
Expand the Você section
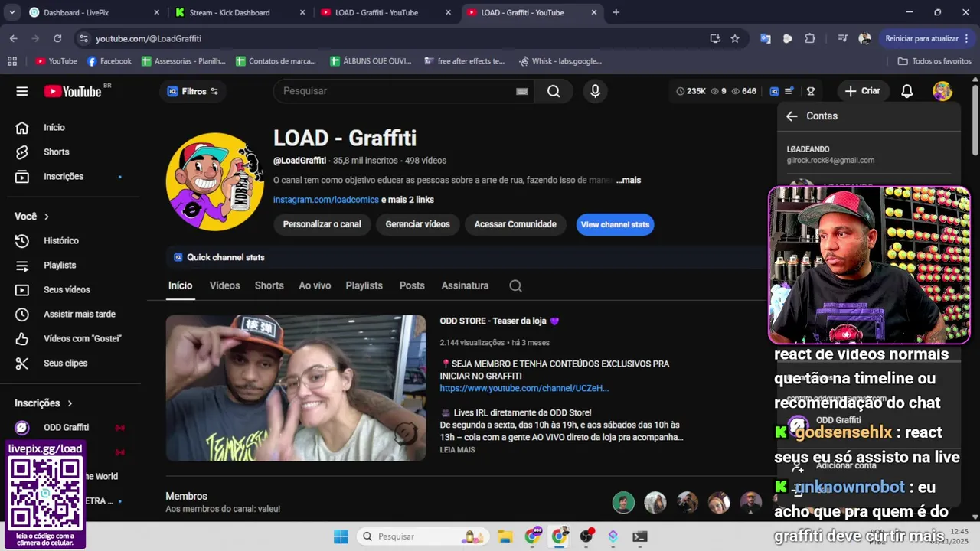(x=32, y=217)
